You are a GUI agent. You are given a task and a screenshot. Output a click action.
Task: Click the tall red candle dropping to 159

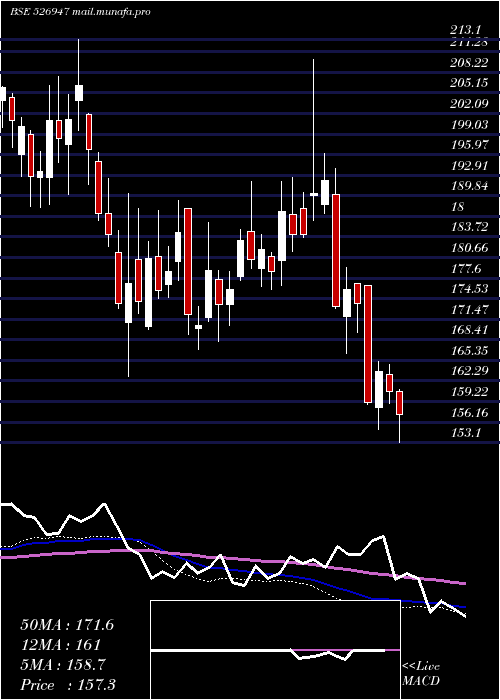(368, 344)
